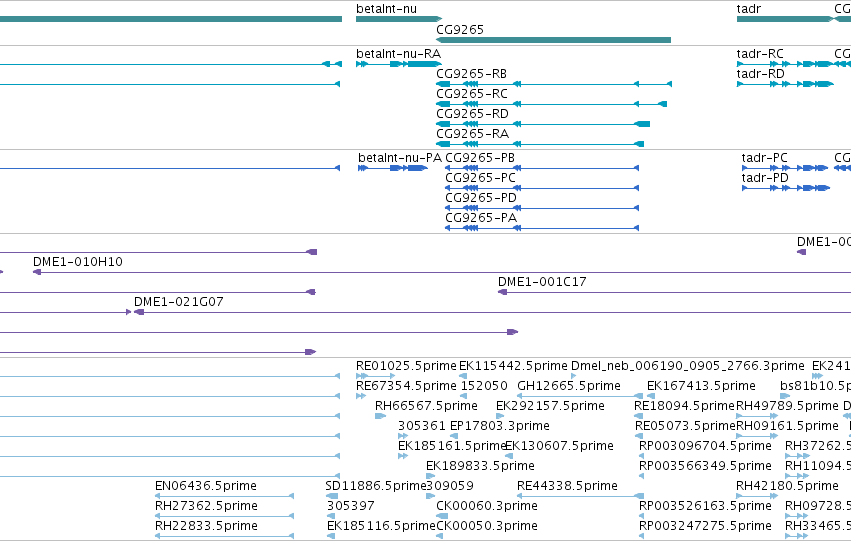Select the CK00060.3prime EST

(x=440, y=516)
